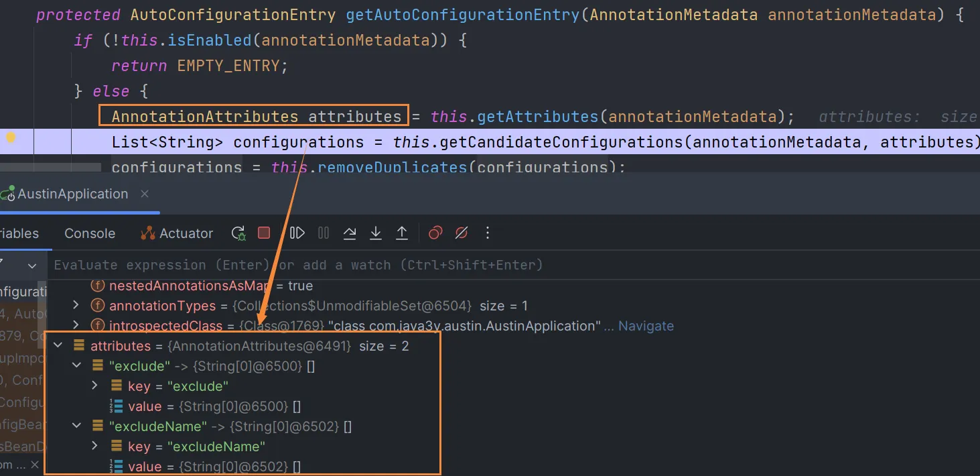Collapse the attributes variable node
Viewport: 980px width, 476px height.
tap(58, 346)
